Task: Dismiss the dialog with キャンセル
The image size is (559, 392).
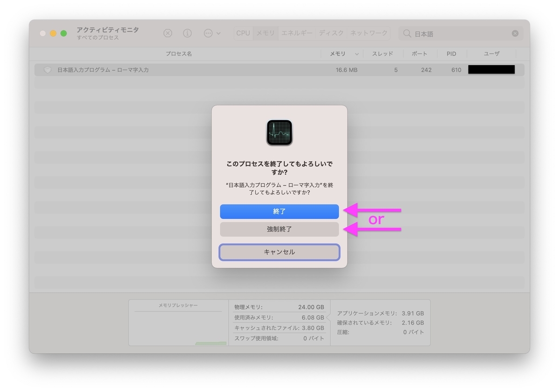Action: click(x=279, y=252)
